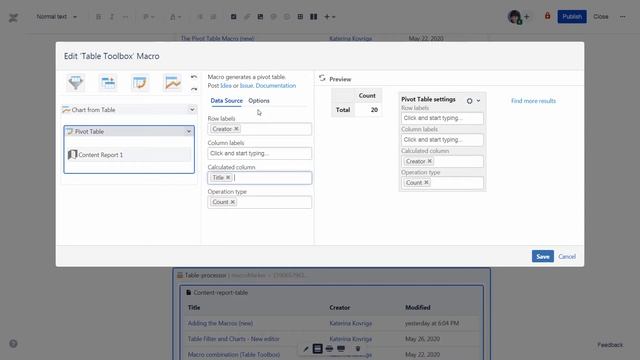Insert an image from the editor toolbar

click(x=260, y=17)
